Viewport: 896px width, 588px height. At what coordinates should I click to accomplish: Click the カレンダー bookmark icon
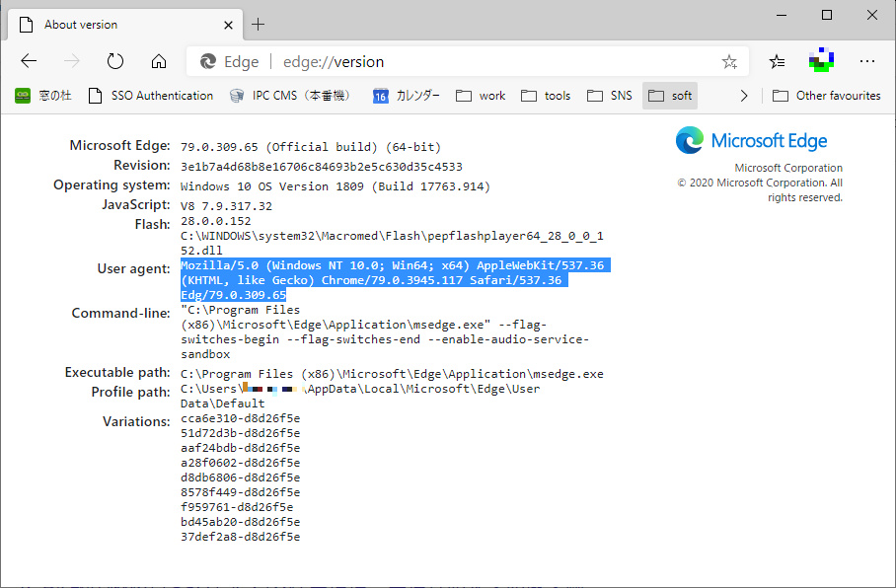379,95
